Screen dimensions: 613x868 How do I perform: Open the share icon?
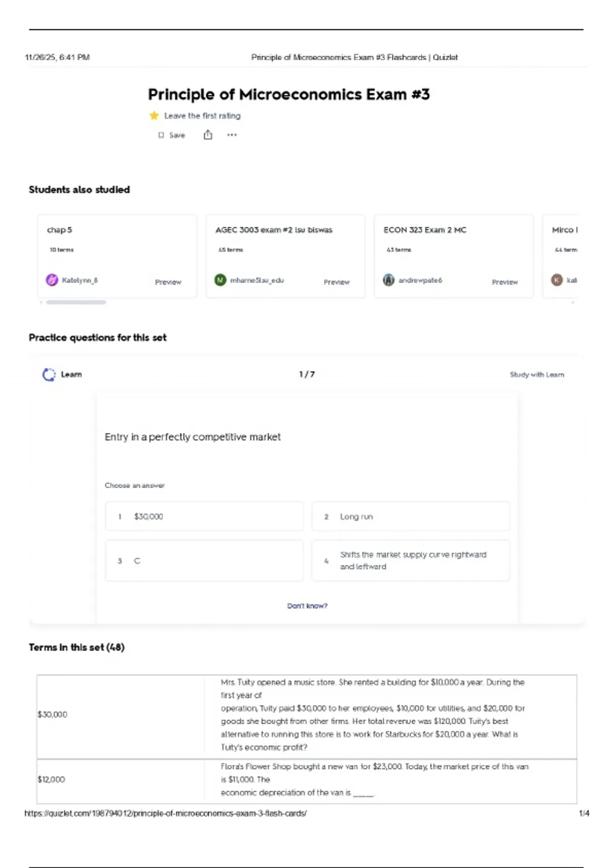pyautogui.click(x=208, y=135)
